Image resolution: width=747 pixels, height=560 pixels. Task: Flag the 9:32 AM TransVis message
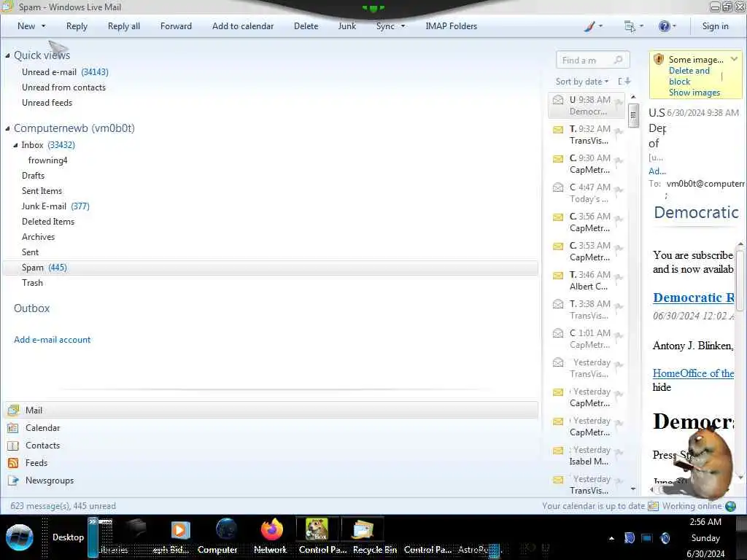pos(619,132)
